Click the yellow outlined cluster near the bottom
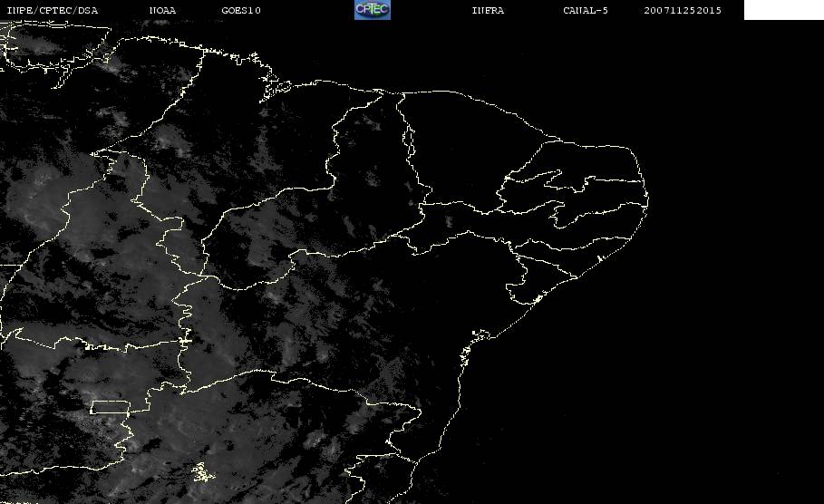This screenshot has height=504, width=824. (x=200, y=472)
